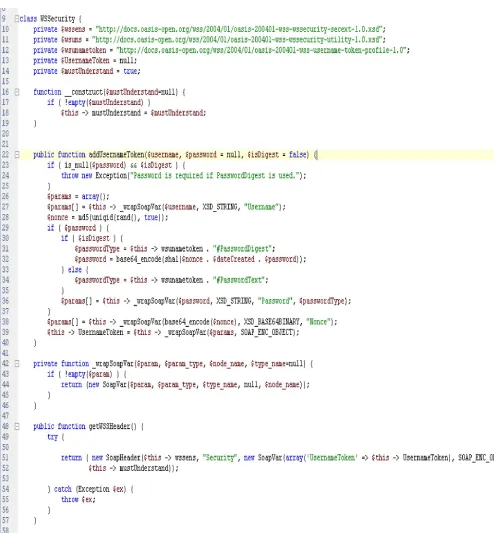Click the 'UsernameToken' array key string on line 51
This screenshot has height=533, width=494.
(332, 458)
